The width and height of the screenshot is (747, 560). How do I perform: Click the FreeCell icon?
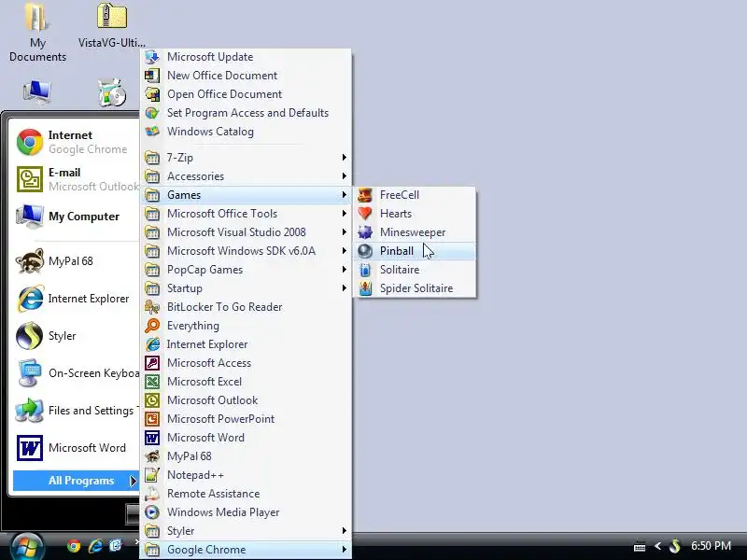(x=365, y=195)
